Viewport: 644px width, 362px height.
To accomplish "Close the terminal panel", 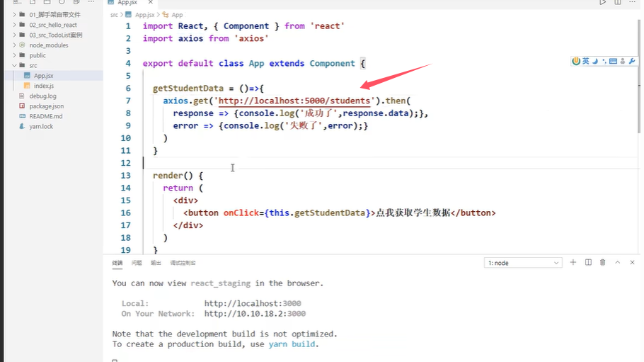I will pyautogui.click(x=632, y=262).
